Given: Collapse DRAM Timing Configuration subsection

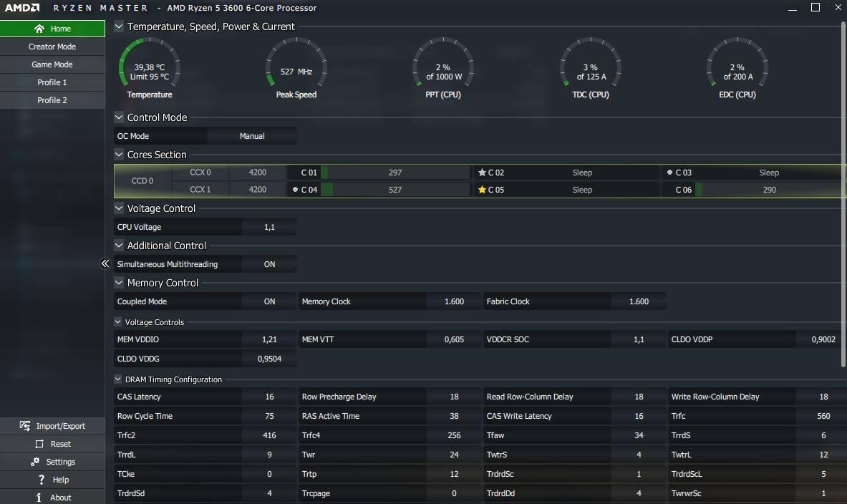Looking at the screenshot, I should pos(117,379).
